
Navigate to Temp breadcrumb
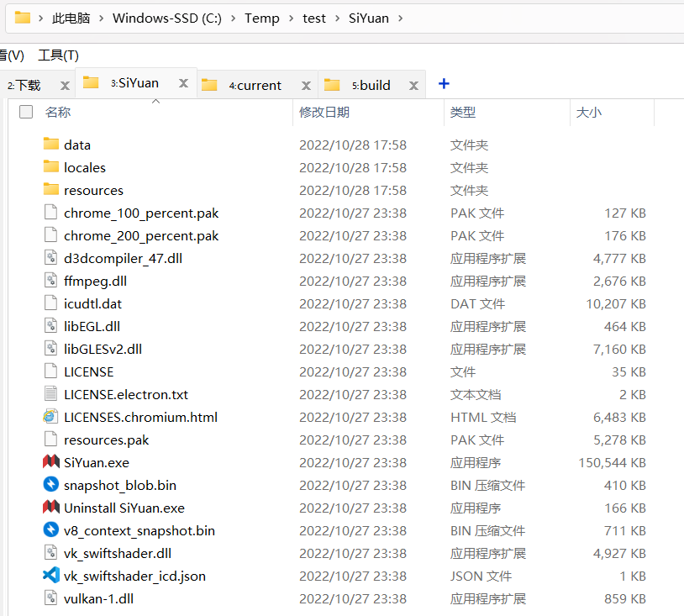(261, 18)
